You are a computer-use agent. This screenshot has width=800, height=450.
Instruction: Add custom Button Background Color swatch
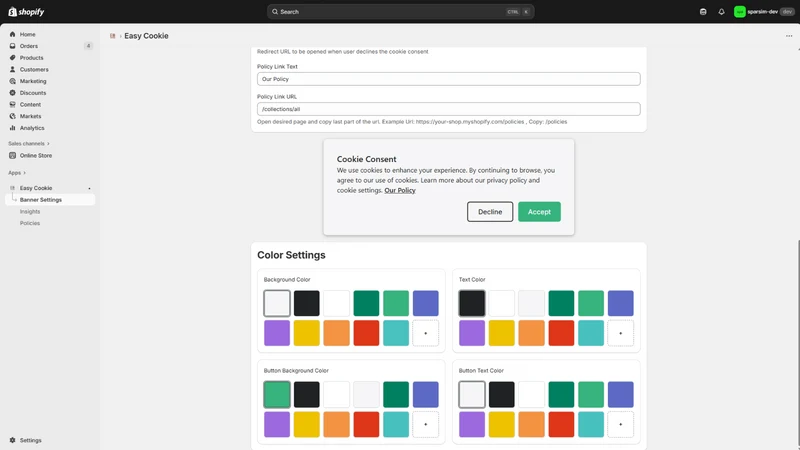point(426,424)
